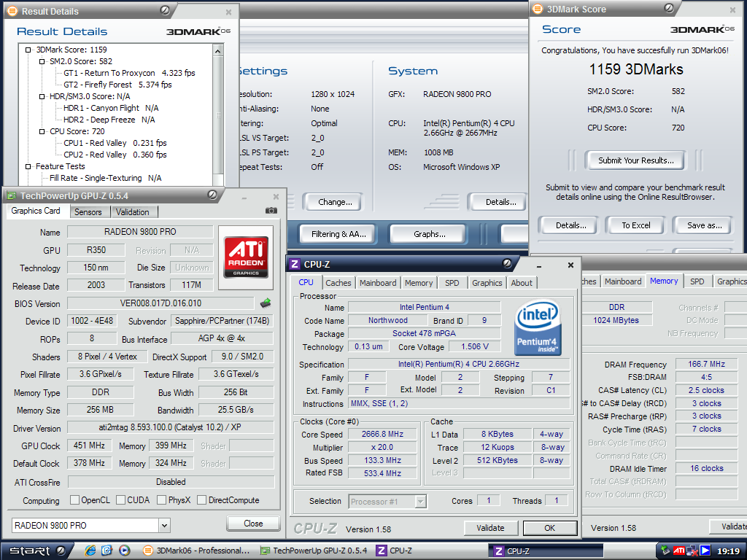
Task: Click the CPU-Z Validate button
Action: 490,528
